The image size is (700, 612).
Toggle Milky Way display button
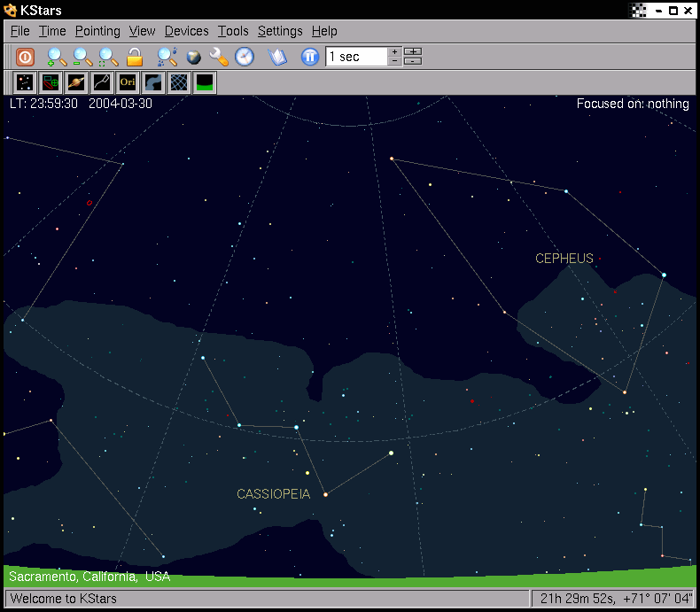[x=153, y=83]
